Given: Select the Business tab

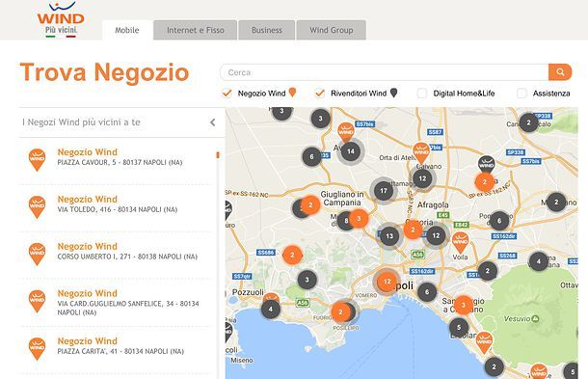Looking at the screenshot, I should click(267, 30).
